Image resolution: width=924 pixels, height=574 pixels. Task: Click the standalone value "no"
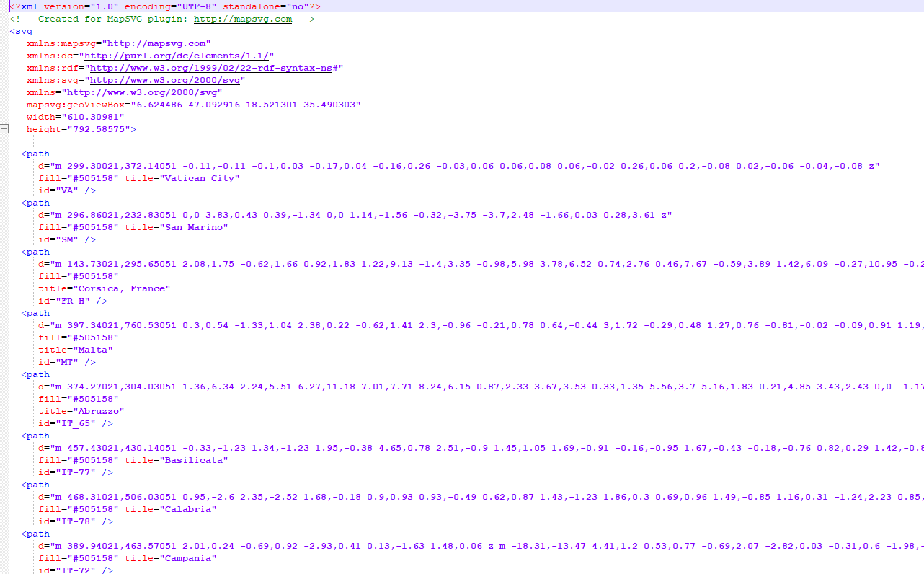pos(298,6)
